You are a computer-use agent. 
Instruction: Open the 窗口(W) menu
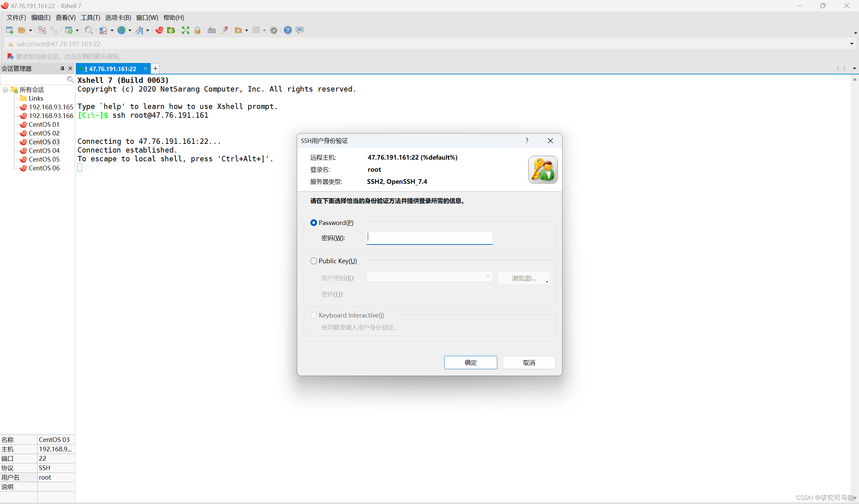[147, 17]
